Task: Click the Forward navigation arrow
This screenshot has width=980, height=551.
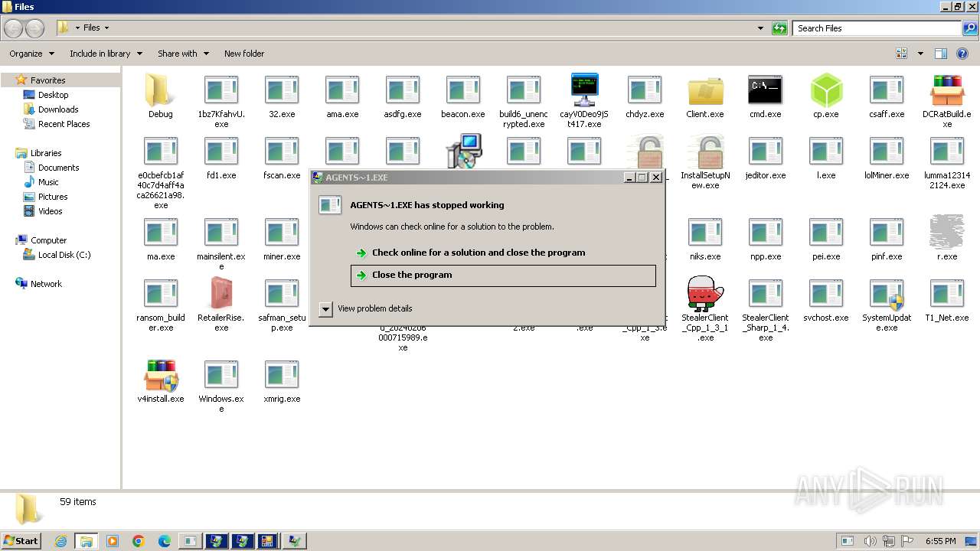Action: pyautogui.click(x=34, y=28)
